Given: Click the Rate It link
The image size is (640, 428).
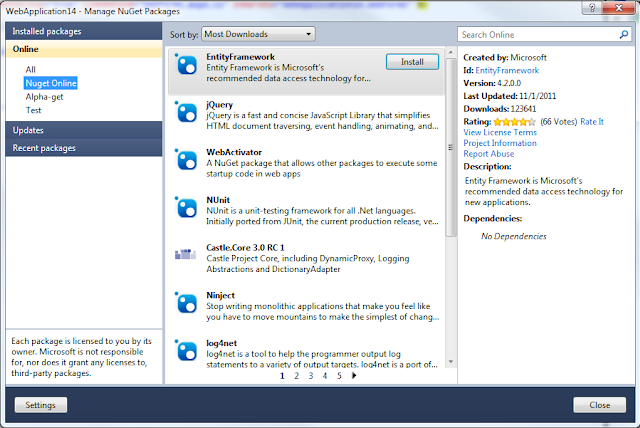Looking at the screenshot, I should (592, 122).
